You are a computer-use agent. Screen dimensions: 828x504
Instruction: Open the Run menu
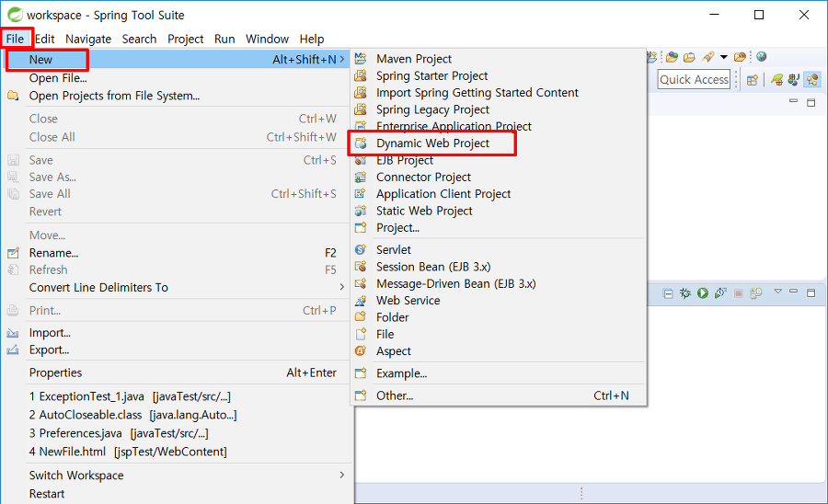tap(224, 39)
